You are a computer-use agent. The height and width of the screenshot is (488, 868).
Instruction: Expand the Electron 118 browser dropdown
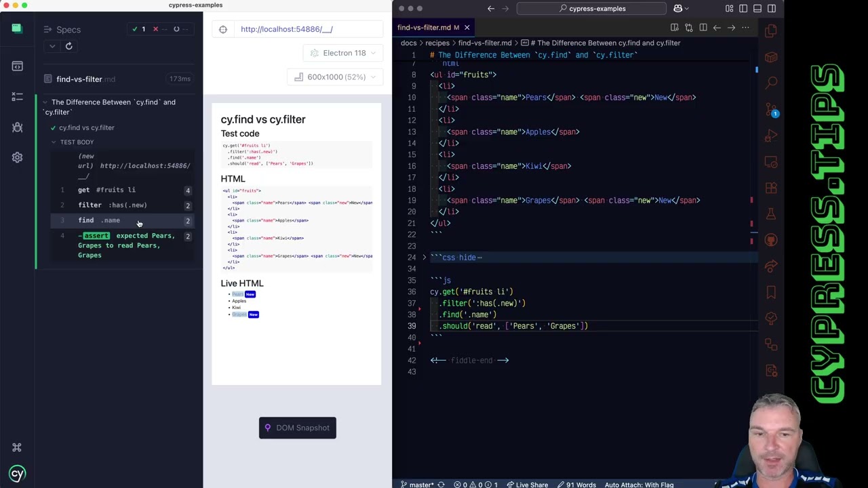(342, 53)
